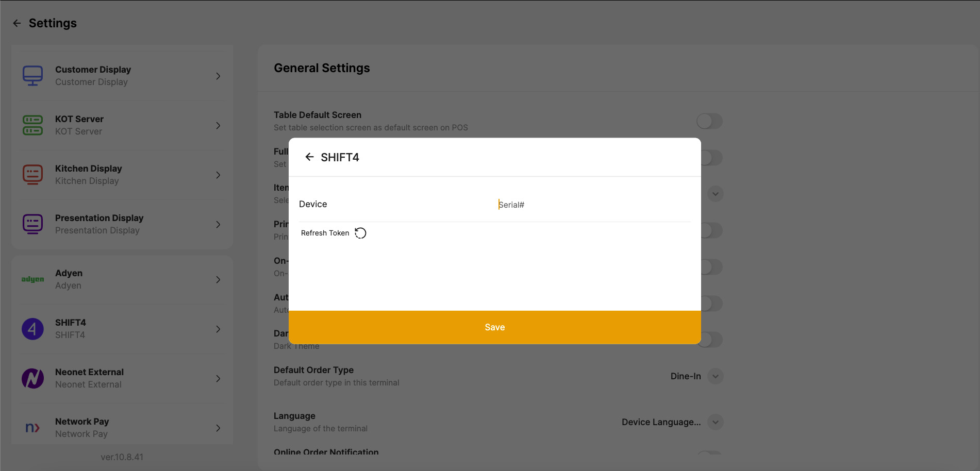Open Network Pay via its chevron
Image resolution: width=980 pixels, height=471 pixels.
[x=218, y=428]
